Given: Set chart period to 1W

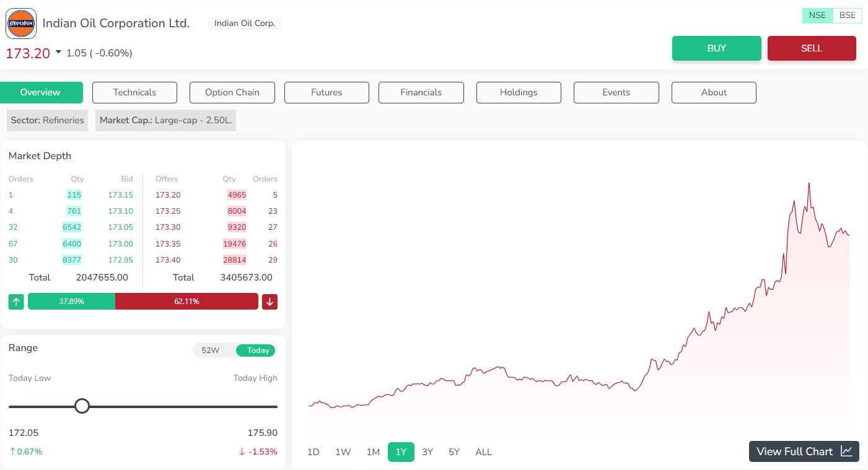Looking at the screenshot, I should click(x=343, y=452).
